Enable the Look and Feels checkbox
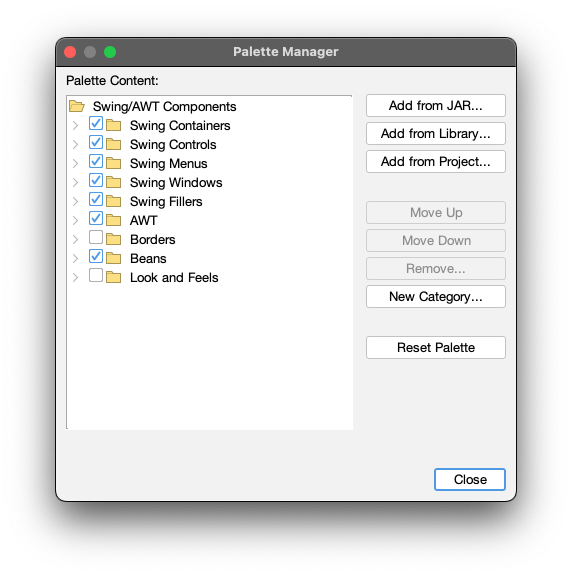572x575 pixels. click(x=96, y=276)
